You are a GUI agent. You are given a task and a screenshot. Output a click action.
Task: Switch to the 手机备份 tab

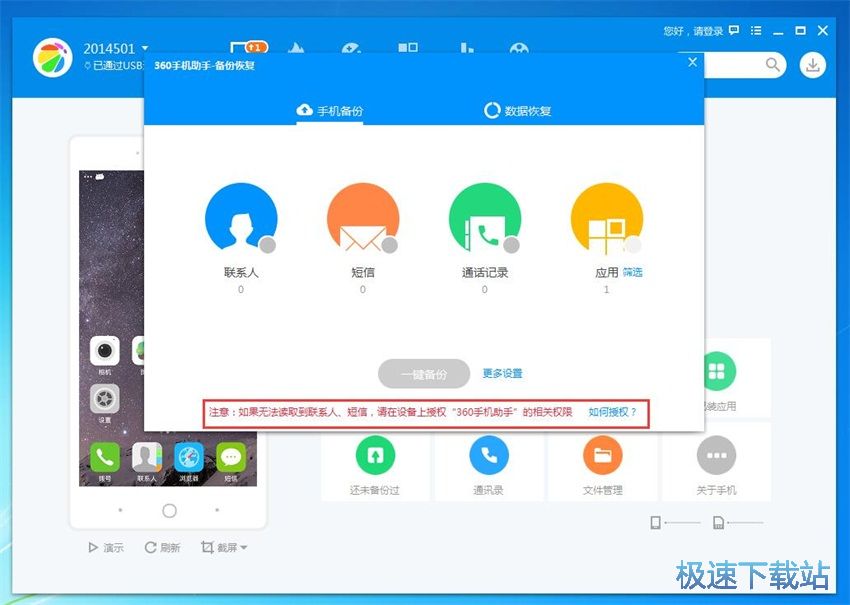(330, 111)
